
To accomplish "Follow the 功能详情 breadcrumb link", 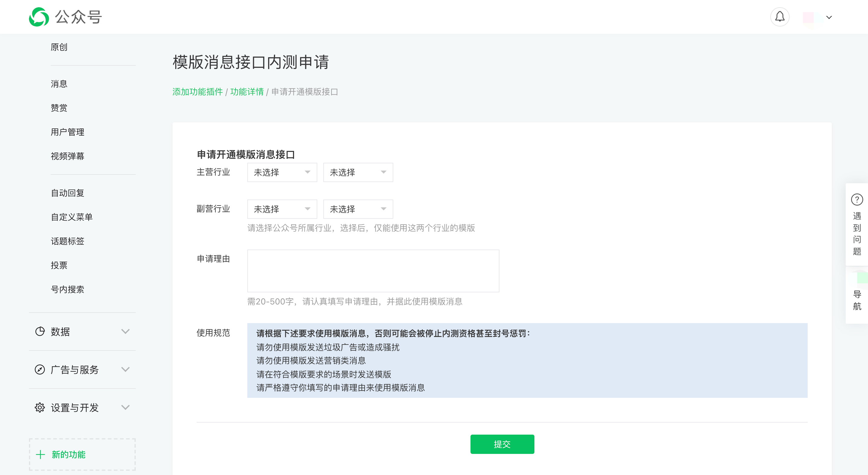I will [x=247, y=92].
